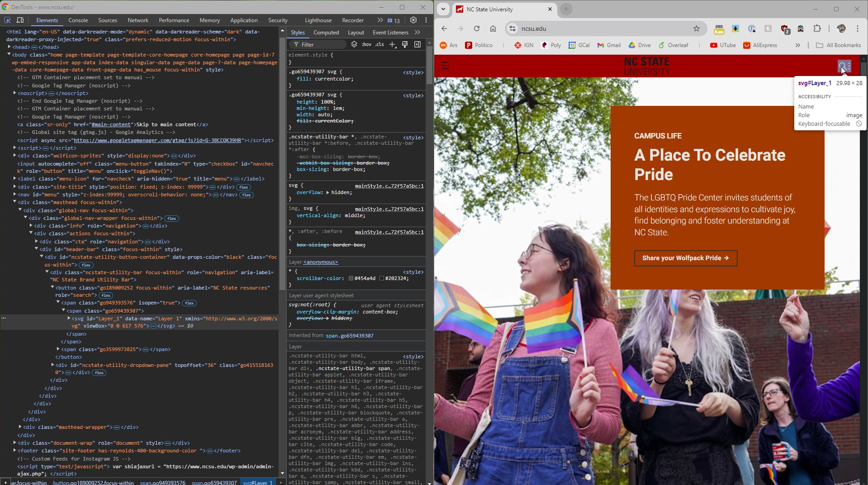Viewport: 868px width, 485px height.
Task: Open the Overleaf bookmark
Action: pyautogui.click(x=674, y=45)
